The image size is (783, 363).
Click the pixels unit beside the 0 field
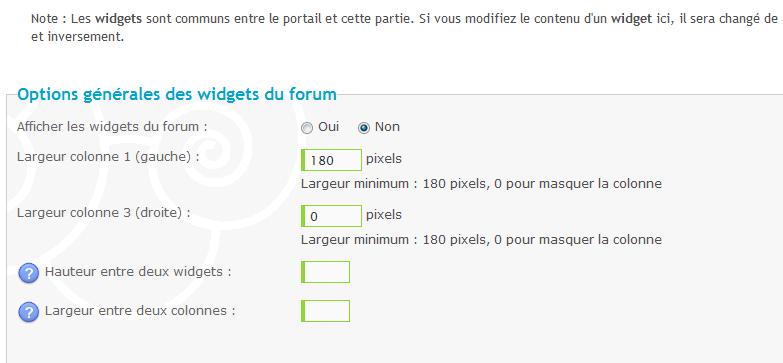pyautogui.click(x=384, y=215)
